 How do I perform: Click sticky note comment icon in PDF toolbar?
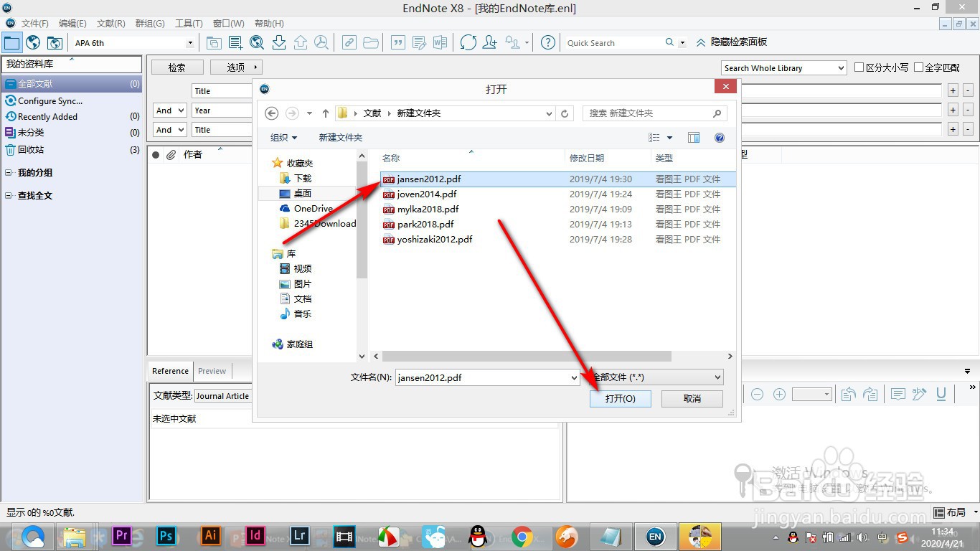click(x=897, y=394)
